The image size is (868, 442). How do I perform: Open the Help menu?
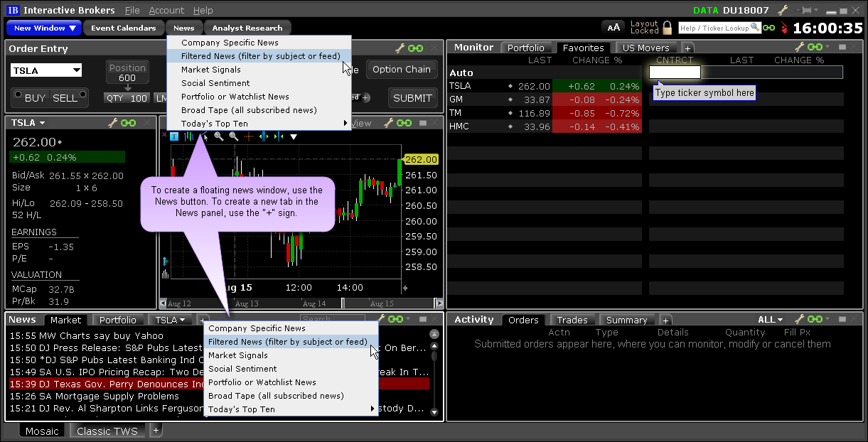pos(203,11)
